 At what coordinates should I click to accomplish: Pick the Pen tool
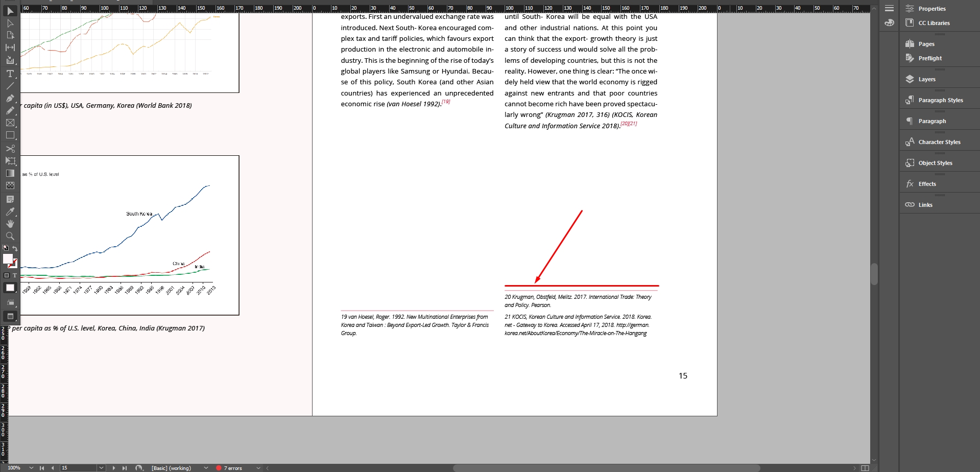pyautogui.click(x=10, y=98)
